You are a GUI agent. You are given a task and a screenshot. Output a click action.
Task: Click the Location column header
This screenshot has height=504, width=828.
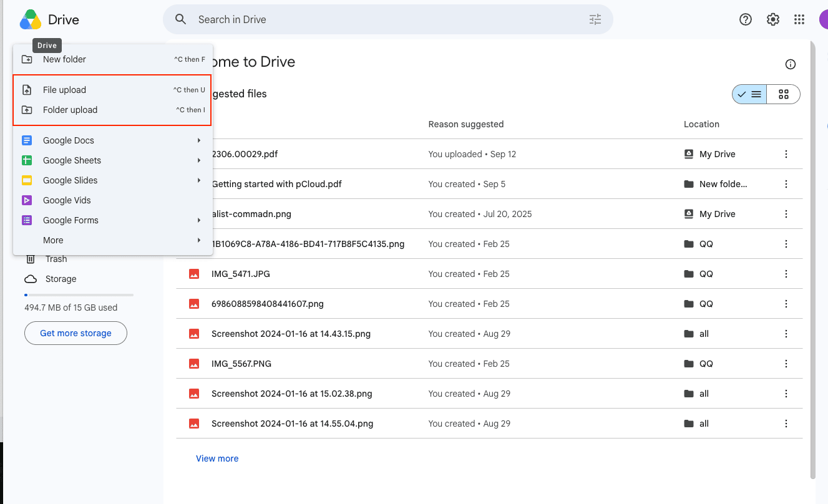click(x=701, y=124)
